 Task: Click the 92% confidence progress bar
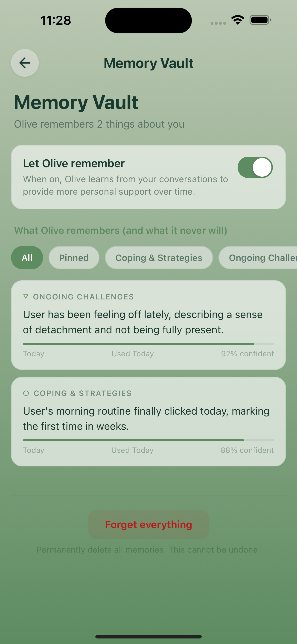(148, 343)
